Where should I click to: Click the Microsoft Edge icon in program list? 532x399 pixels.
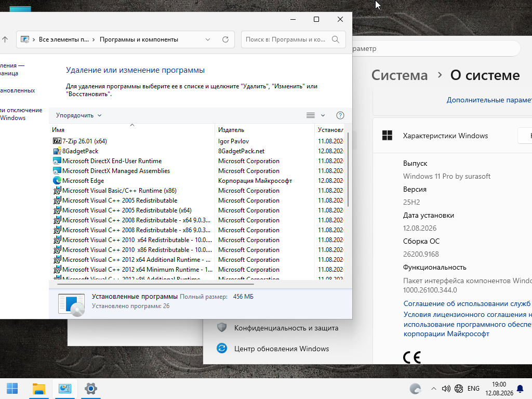57,180
